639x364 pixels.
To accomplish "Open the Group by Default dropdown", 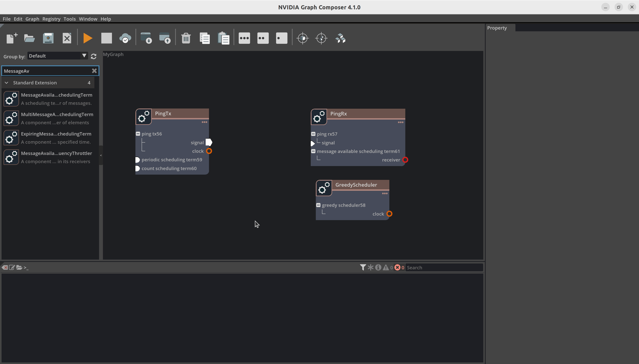I will pyautogui.click(x=58, y=56).
